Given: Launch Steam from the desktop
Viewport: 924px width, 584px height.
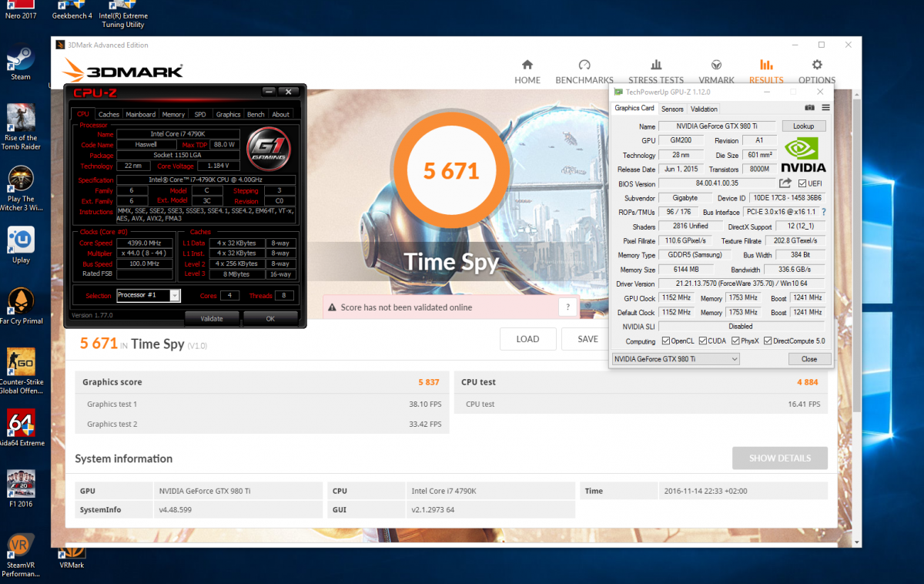Looking at the screenshot, I should click(21, 63).
